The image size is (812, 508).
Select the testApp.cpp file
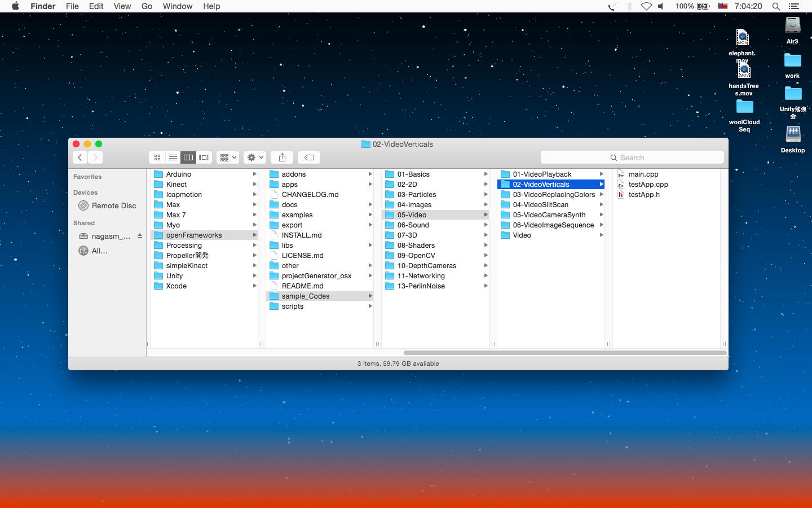point(648,185)
